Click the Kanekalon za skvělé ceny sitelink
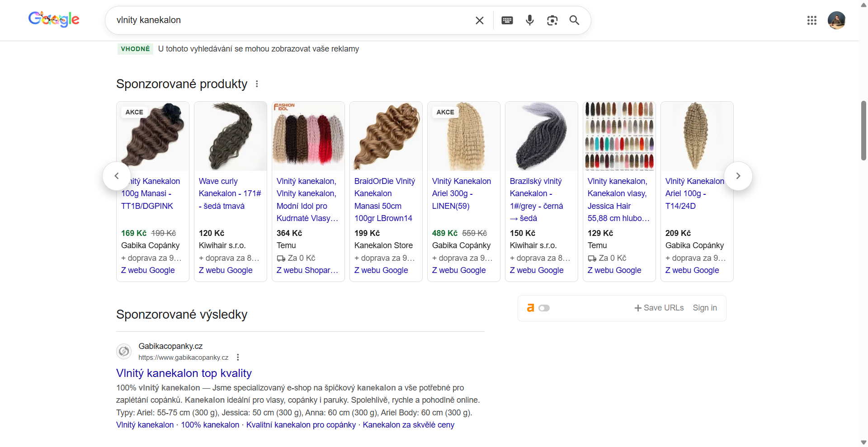Screen dimensions: 868x447 coord(409,425)
